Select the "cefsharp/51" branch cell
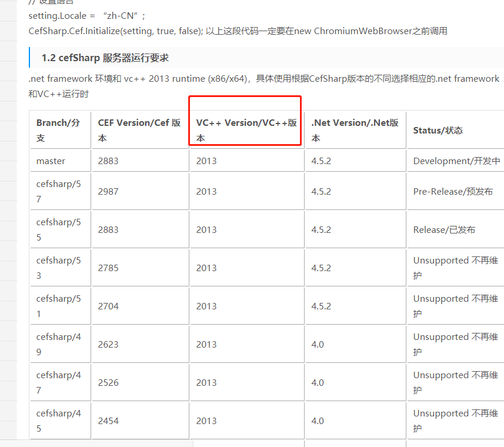 (x=61, y=306)
